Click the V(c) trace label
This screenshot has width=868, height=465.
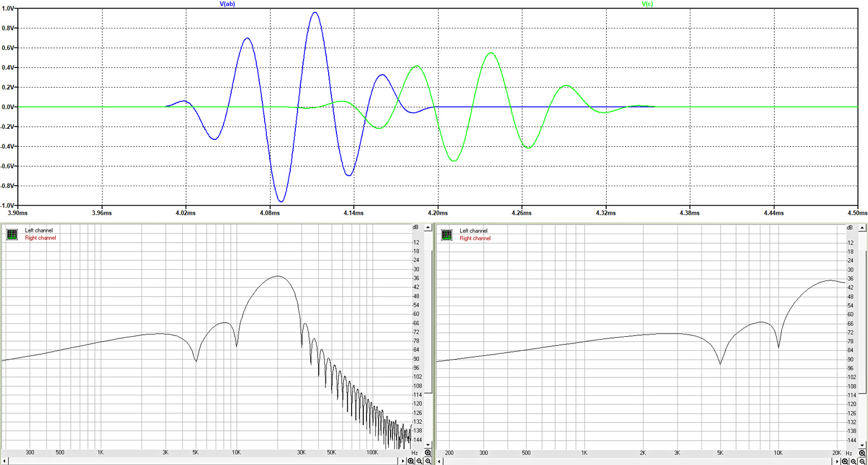tap(647, 4)
